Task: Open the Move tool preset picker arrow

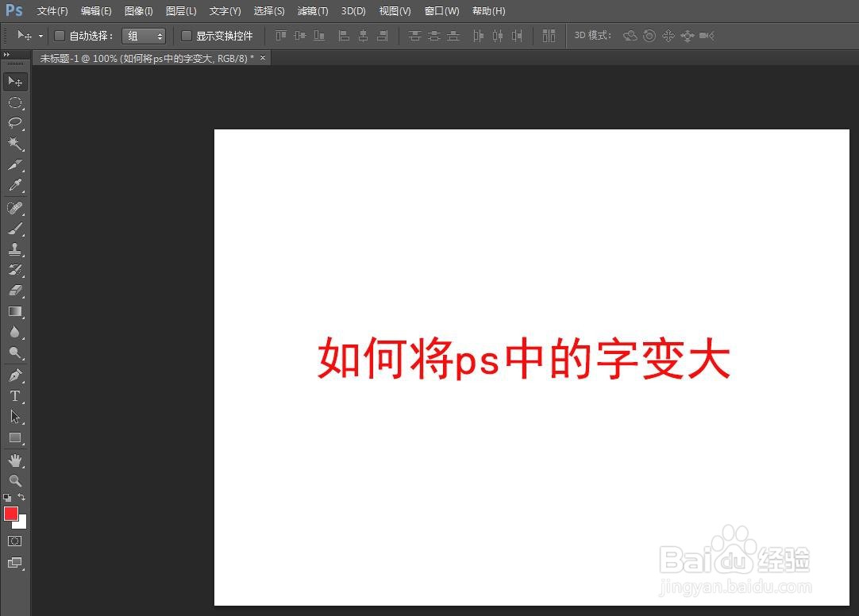Action: (x=40, y=37)
